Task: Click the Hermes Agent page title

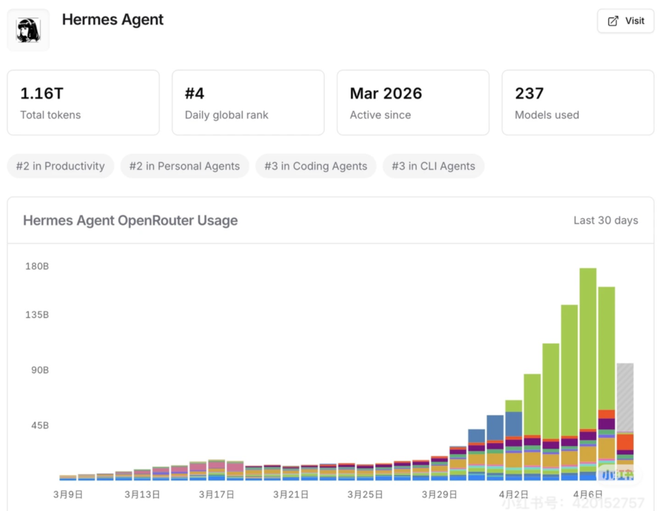Action: 112,19
